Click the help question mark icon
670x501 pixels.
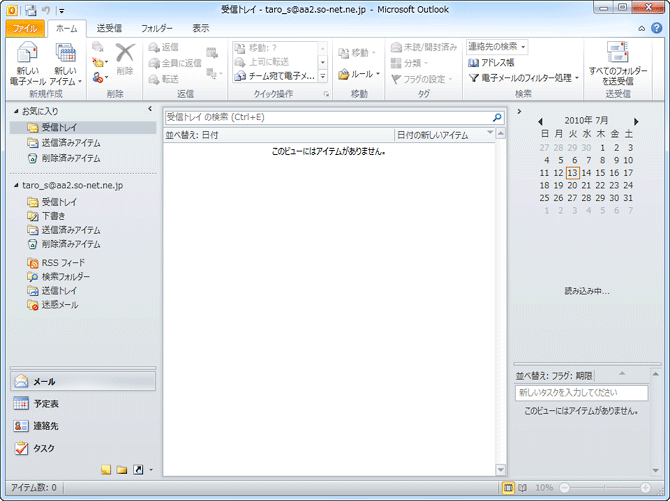point(657,29)
